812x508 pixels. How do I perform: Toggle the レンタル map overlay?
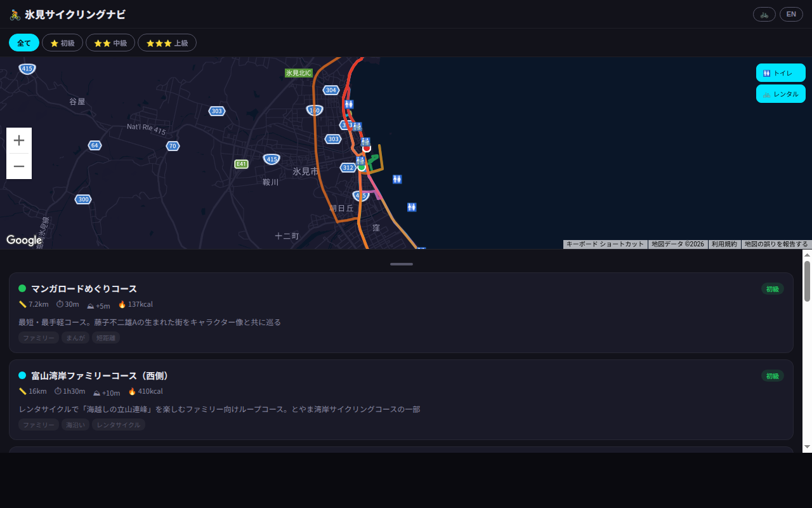pyautogui.click(x=780, y=93)
